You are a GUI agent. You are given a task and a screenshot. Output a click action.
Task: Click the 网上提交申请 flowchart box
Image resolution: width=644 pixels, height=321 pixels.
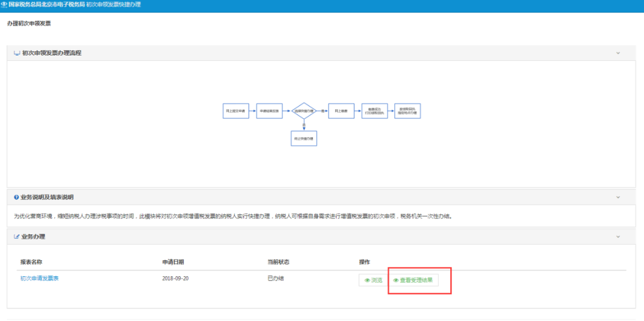click(234, 111)
